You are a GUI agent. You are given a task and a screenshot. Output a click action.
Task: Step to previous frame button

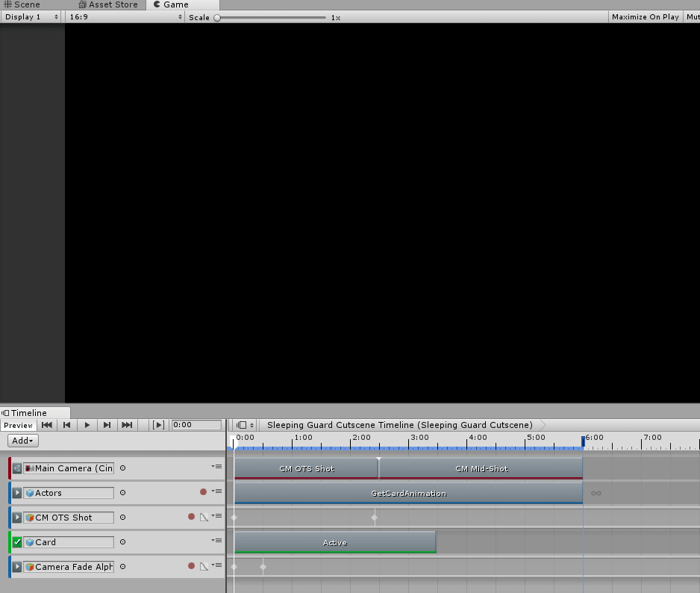click(67, 425)
